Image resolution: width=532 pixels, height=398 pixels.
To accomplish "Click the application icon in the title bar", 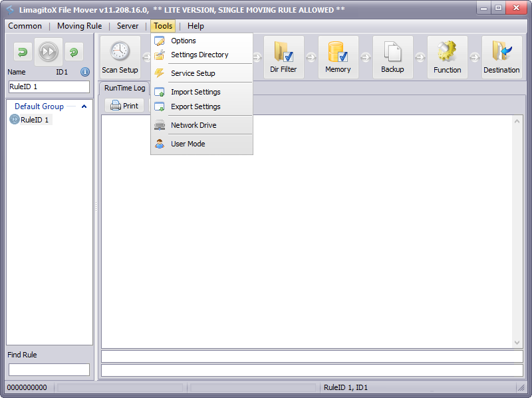I will (x=10, y=10).
